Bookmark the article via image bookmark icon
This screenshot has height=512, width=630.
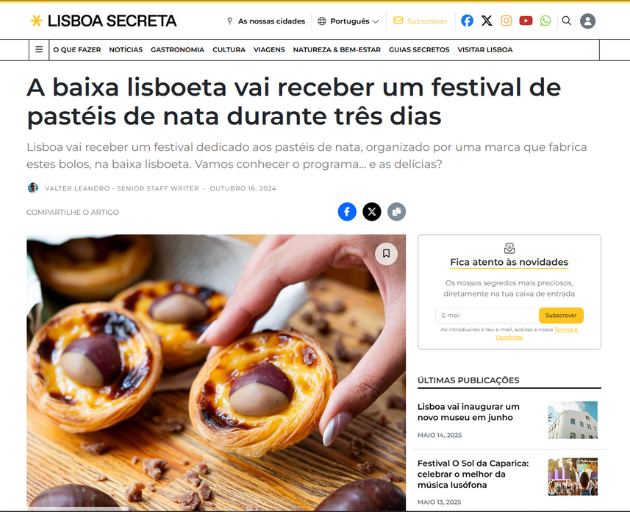[386, 254]
